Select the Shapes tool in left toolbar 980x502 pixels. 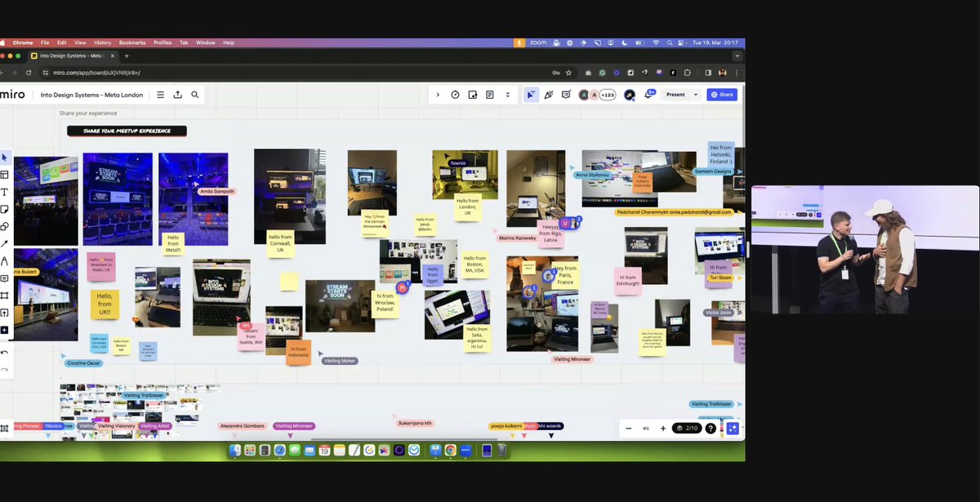(4, 226)
